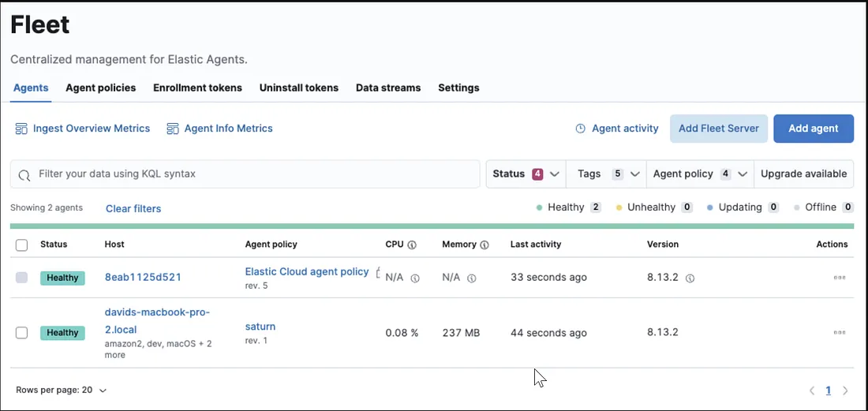This screenshot has height=411, width=868.
Task: Click Clear filters link
Action: (x=133, y=208)
